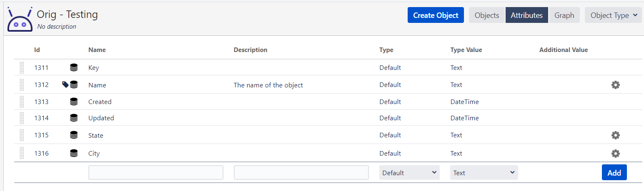Click the label tag icon on row 1312
This screenshot has width=644, height=191.
(x=65, y=84)
